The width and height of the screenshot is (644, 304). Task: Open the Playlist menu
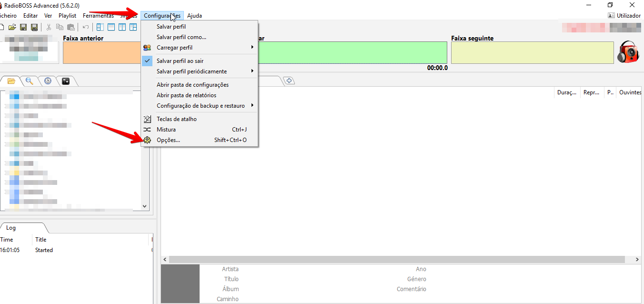pos(67,16)
